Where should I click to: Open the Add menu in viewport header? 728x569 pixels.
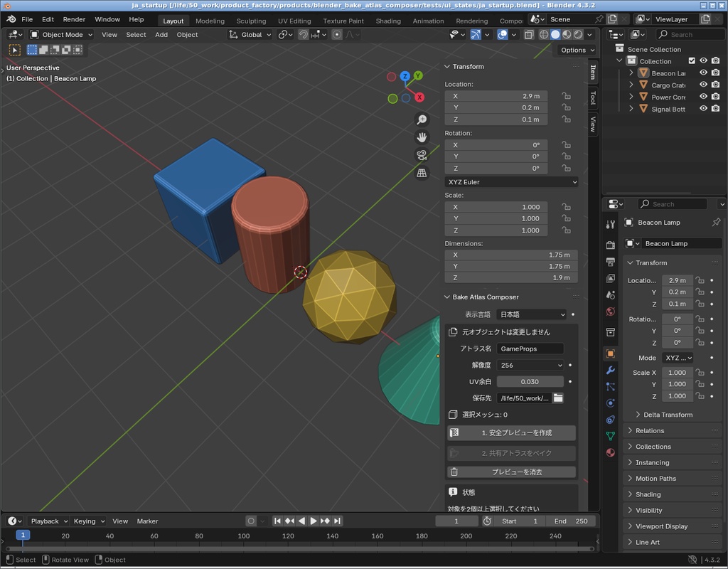coord(161,34)
